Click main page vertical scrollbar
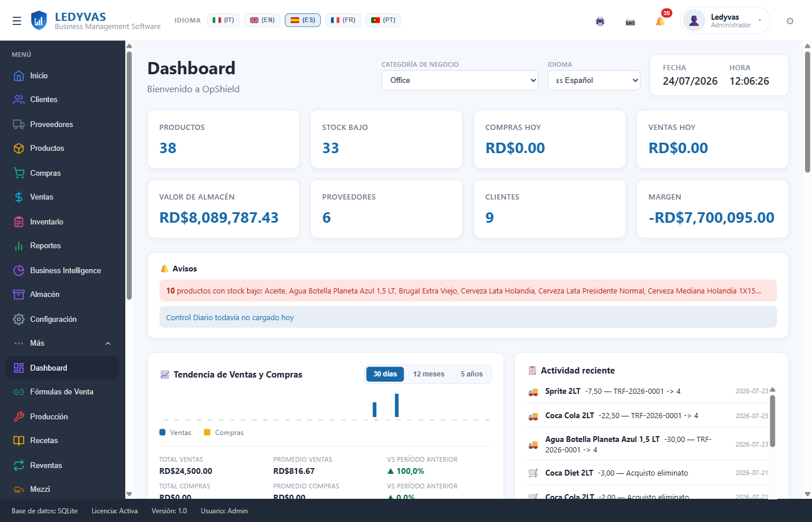 [807, 112]
